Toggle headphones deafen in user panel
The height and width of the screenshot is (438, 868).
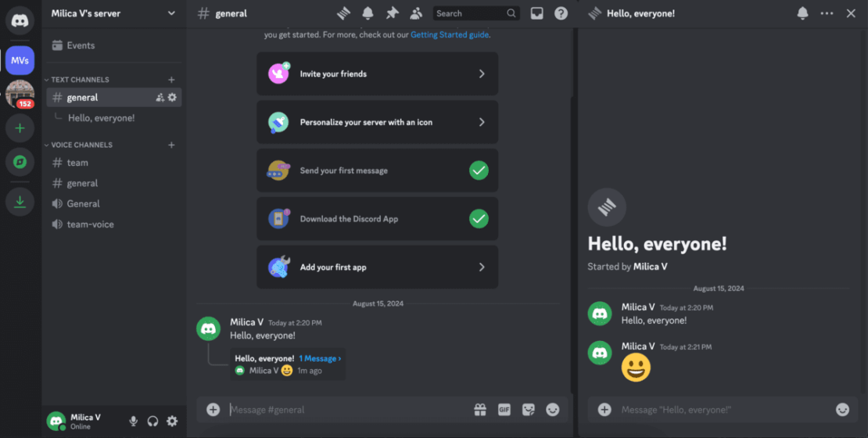click(x=152, y=422)
